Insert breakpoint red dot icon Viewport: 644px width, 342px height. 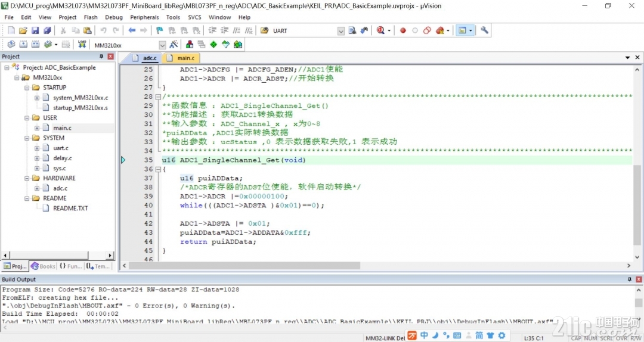(x=403, y=30)
